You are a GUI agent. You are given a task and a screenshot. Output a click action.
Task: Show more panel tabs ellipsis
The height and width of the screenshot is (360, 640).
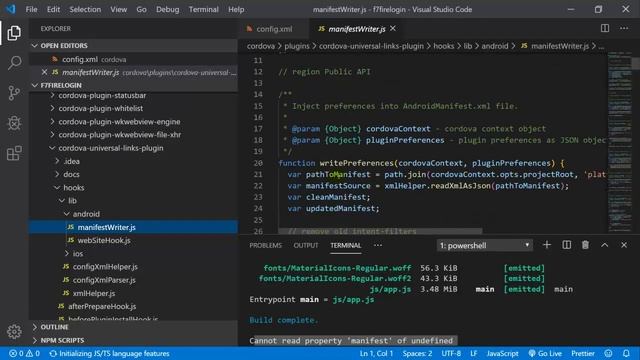[378, 245]
